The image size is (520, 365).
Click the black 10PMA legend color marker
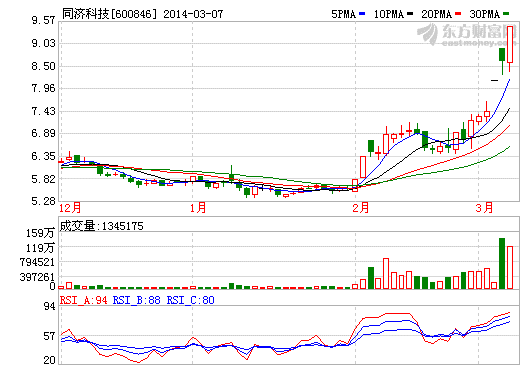[x=410, y=14]
